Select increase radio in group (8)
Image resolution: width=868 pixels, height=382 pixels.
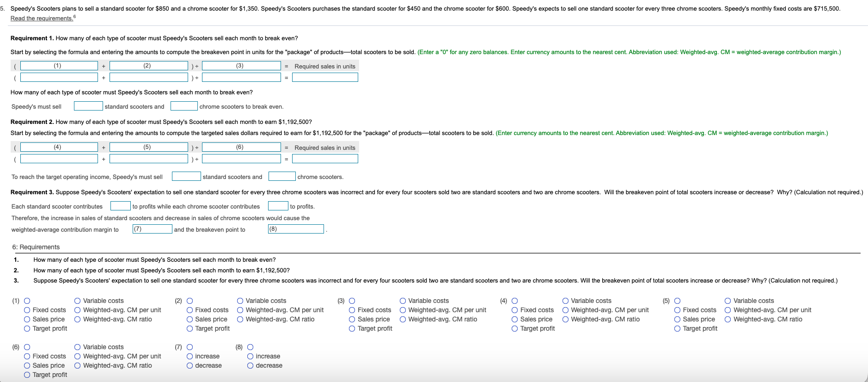tap(251, 357)
